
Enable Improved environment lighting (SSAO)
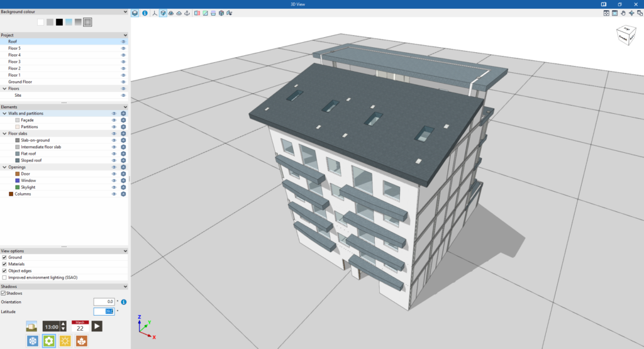coord(4,277)
